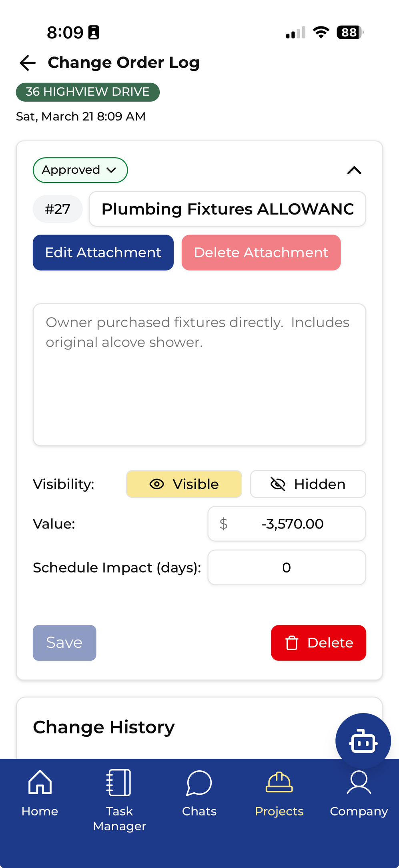Open the Chats speech bubble icon
This screenshot has width=399, height=868.
pos(199,783)
